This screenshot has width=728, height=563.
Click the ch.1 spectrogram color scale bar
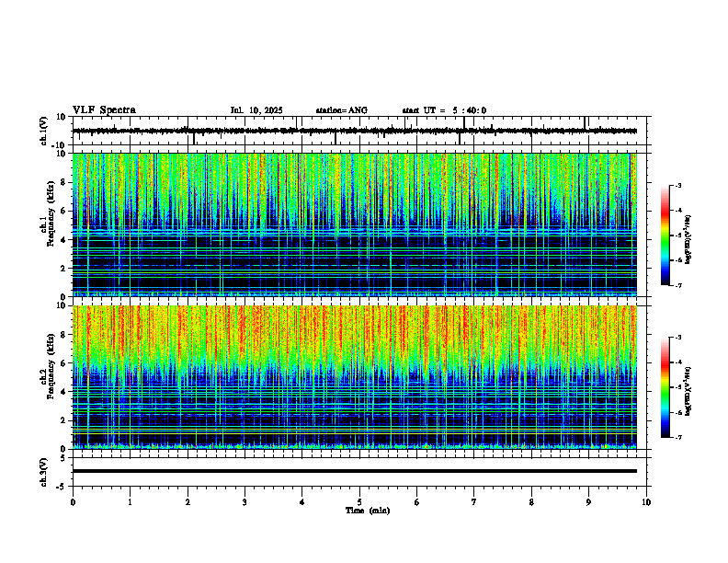pyautogui.click(x=665, y=235)
